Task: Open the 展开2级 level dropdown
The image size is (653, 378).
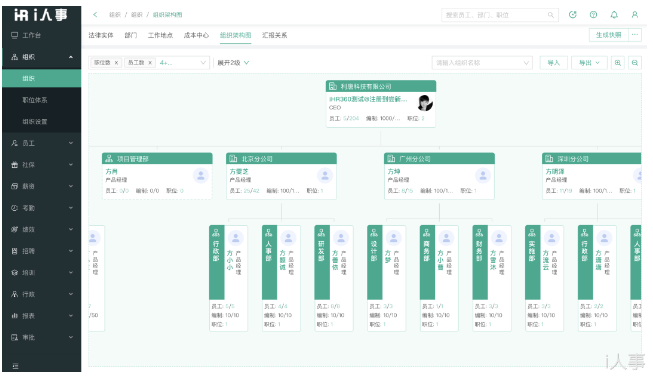Action: (233, 63)
